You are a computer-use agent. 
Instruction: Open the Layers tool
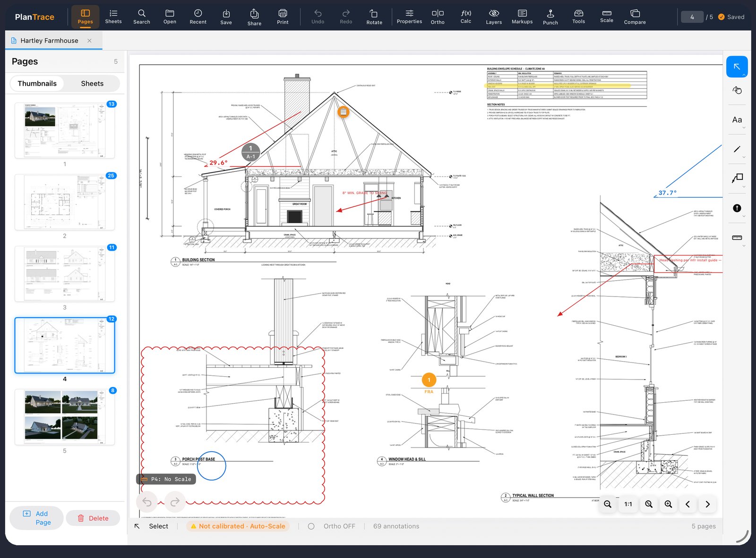pyautogui.click(x=494, y=17)
